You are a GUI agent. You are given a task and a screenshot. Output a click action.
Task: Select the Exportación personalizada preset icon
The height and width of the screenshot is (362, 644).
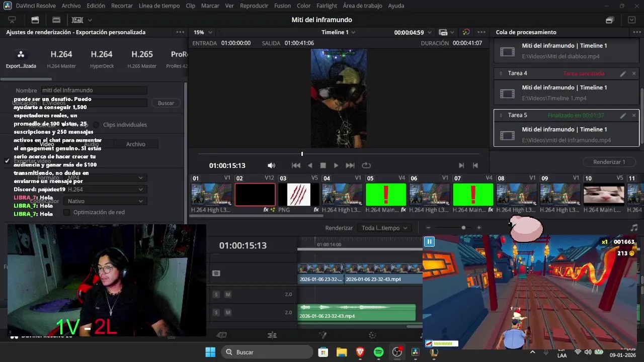point(21,54)
